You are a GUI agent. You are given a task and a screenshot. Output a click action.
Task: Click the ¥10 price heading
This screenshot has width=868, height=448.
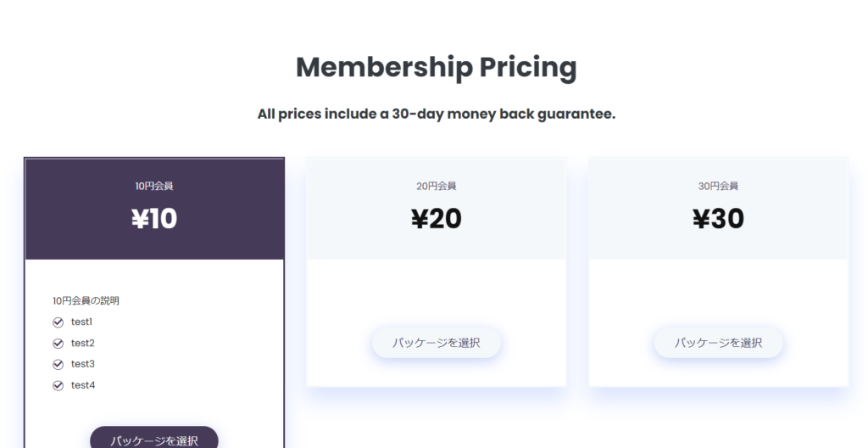[x=154, y=218]
